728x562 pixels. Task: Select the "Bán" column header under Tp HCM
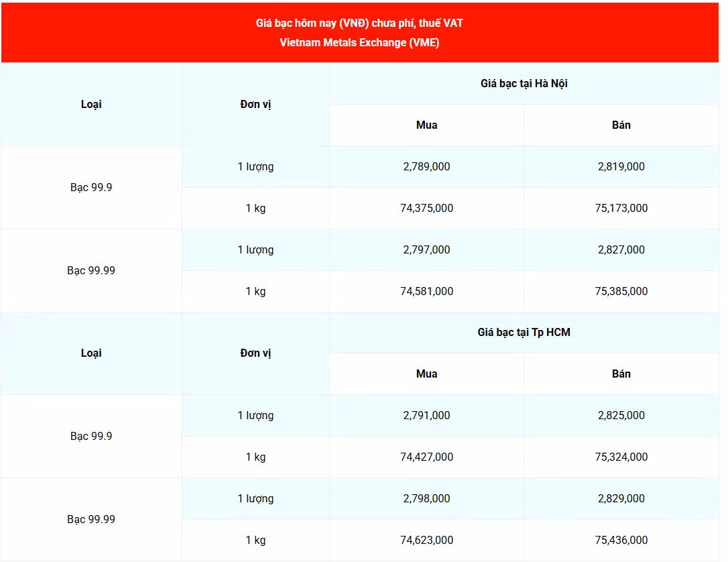click(x=621, y=374)
